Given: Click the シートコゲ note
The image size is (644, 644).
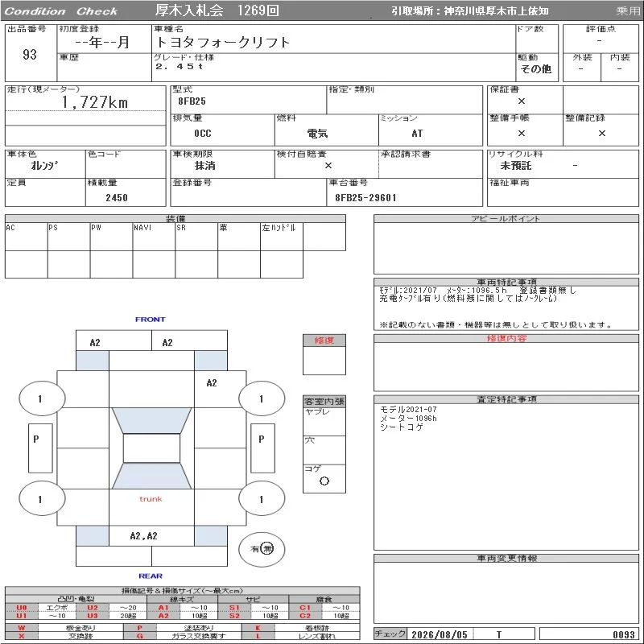Looking at the screenshot, I should [x=402, y=427].
